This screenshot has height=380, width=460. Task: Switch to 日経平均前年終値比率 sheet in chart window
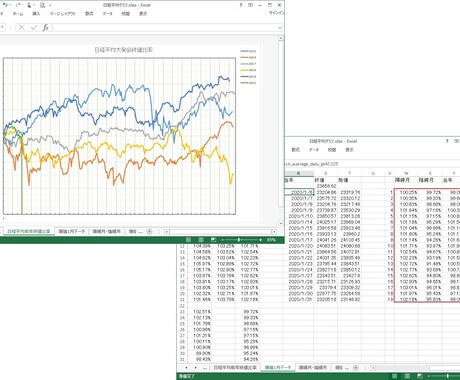tap(29, 231)
